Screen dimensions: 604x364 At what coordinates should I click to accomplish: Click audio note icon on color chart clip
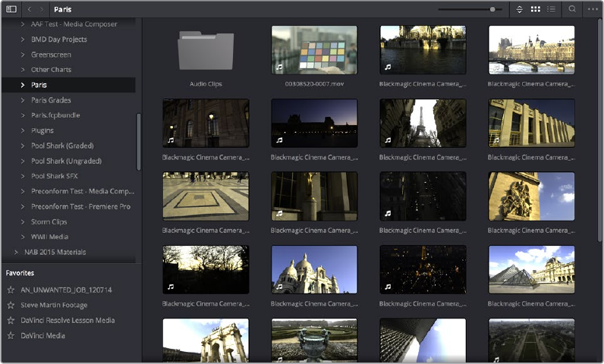(x=279, y=67)
